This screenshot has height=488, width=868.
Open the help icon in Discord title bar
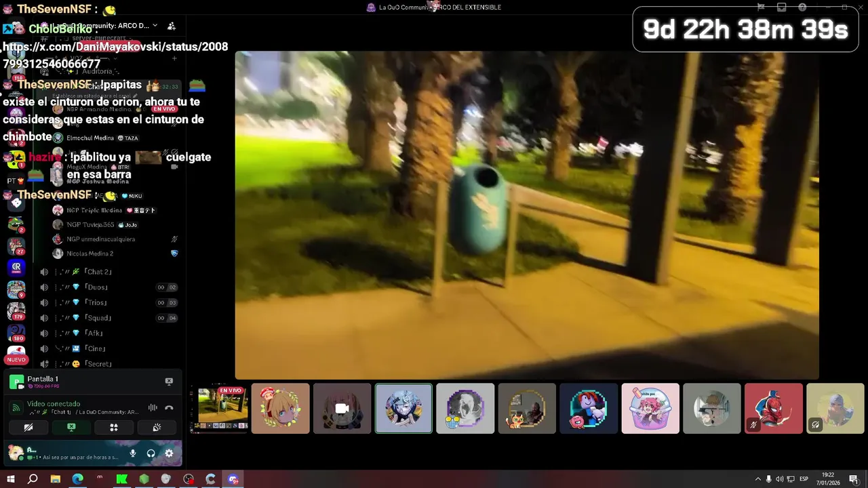[x=802, y=7]
